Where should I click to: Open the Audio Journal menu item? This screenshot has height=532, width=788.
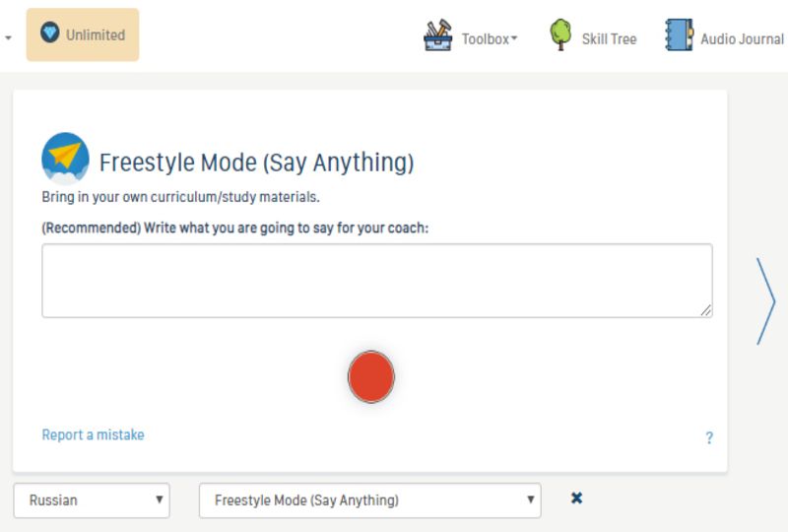click(x=742, y=39)
